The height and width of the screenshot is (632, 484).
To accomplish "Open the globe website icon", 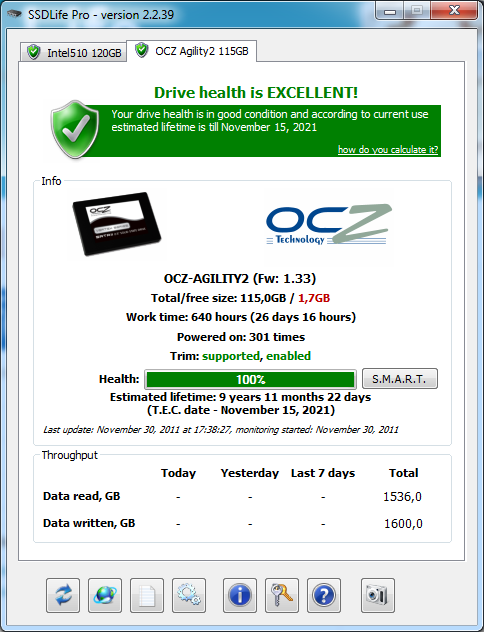I will [x=105, y=595].
